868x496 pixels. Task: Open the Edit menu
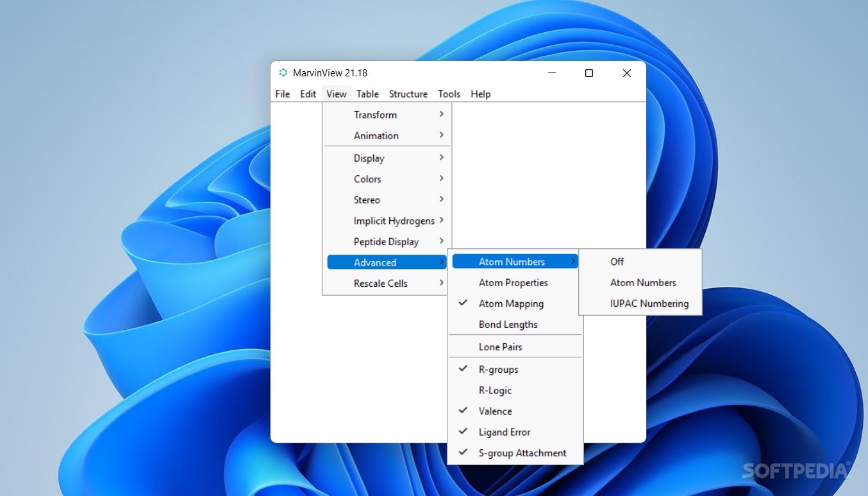tap(308, 94)
